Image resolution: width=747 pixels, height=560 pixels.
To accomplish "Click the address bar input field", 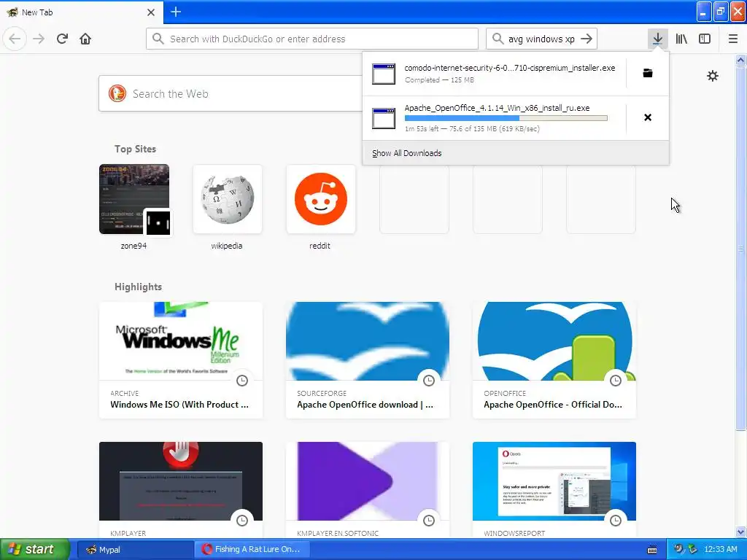I will (x=312, y=39).
